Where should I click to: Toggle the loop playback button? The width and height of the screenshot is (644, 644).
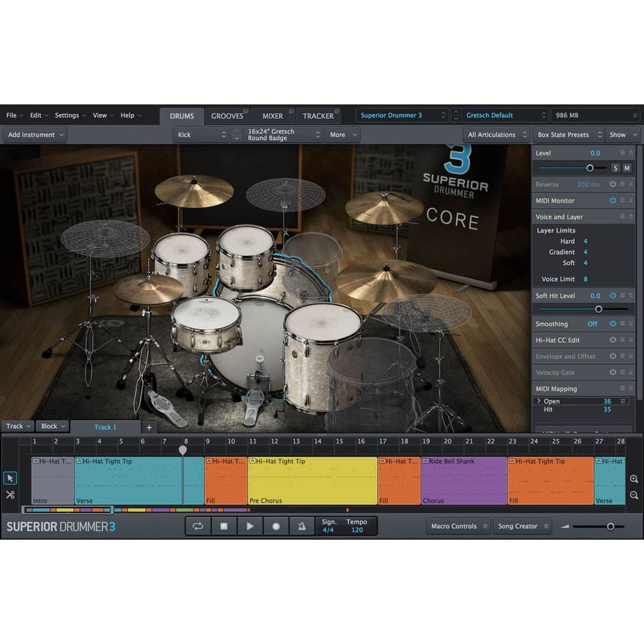click(x=198, y=526)
